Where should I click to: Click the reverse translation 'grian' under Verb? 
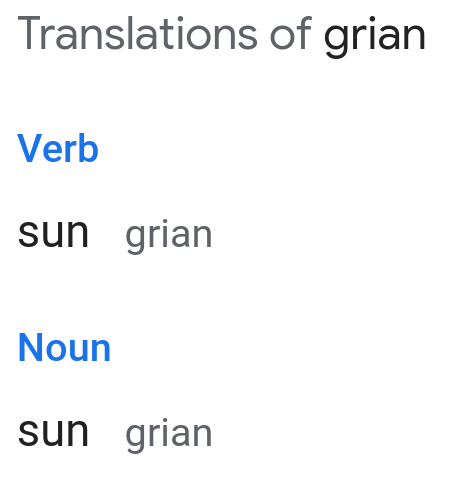(x=169, y=236)
